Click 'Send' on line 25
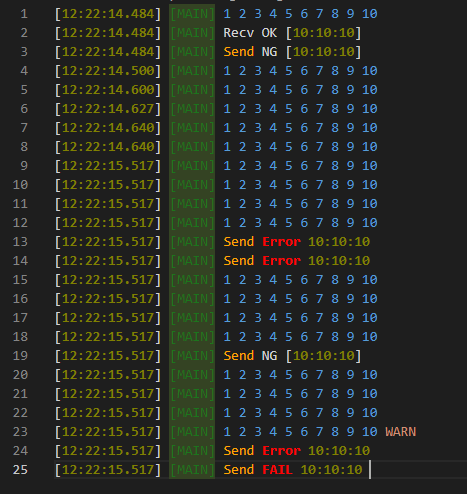Viewport: 467px width, 494px height. pyautogui.click(x=238, y=470)
